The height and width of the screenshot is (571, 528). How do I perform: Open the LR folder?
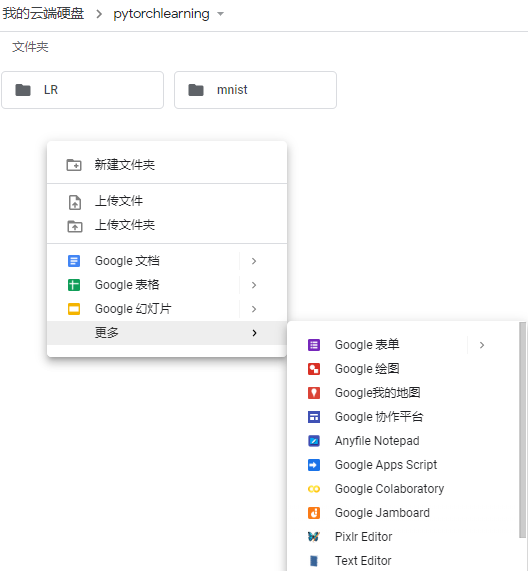83,90
